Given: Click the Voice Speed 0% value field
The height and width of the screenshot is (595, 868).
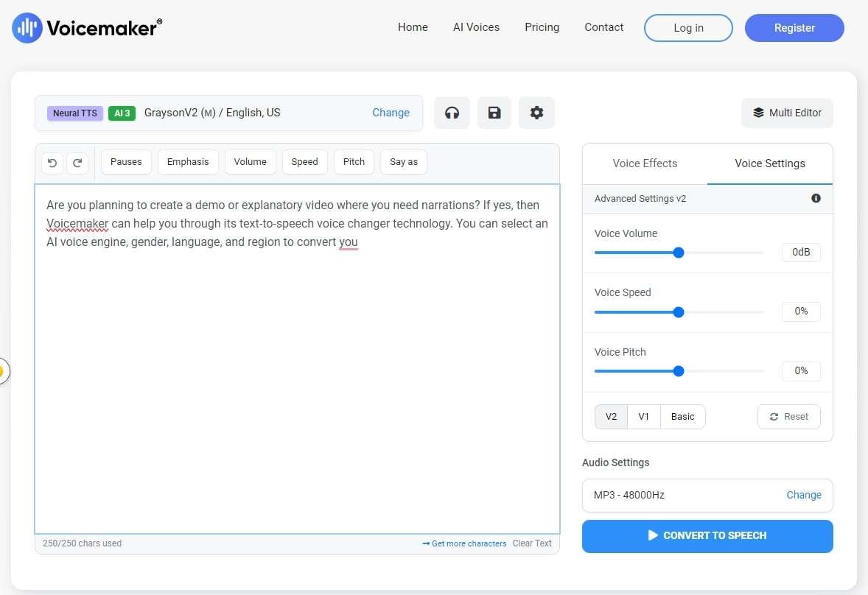Looking at the screenshot, I should coord(801,311).
